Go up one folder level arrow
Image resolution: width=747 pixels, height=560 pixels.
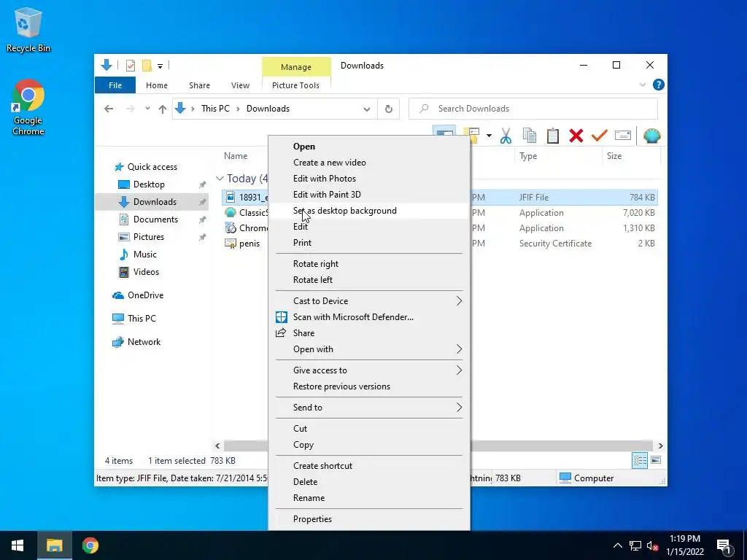pyautogui.click(x=163, y=109)
